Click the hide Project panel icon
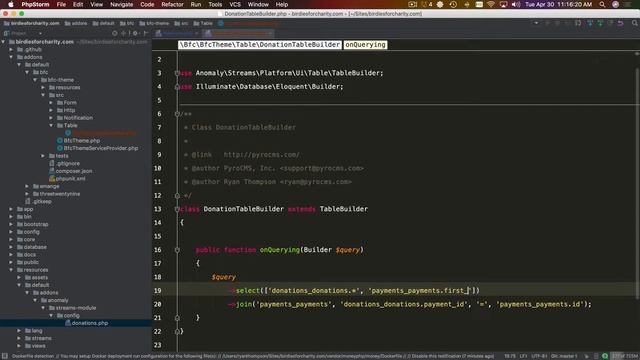Viewport: 640px width, 360px height. [146, 33]
